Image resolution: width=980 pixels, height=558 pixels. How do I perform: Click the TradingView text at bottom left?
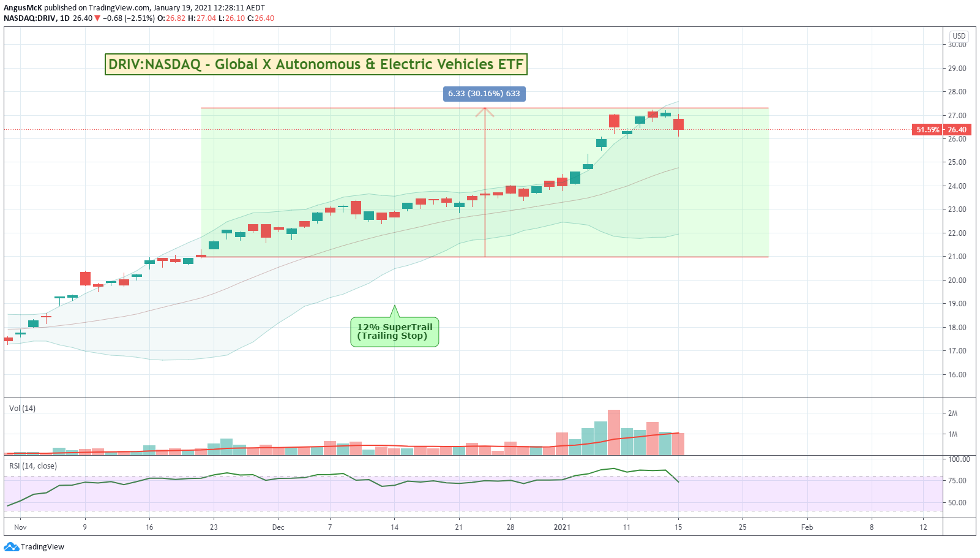point(42,547)
